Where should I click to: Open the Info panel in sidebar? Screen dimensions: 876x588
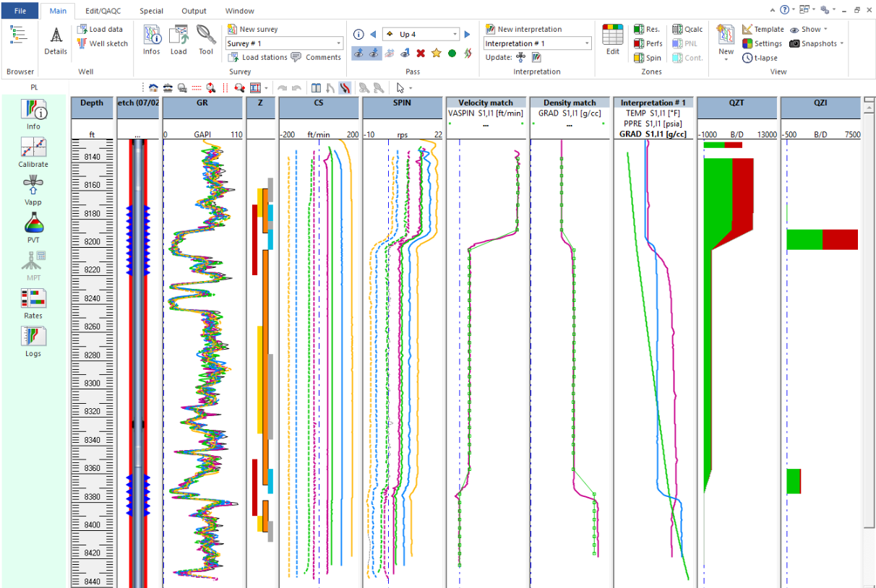click(33, 116)
